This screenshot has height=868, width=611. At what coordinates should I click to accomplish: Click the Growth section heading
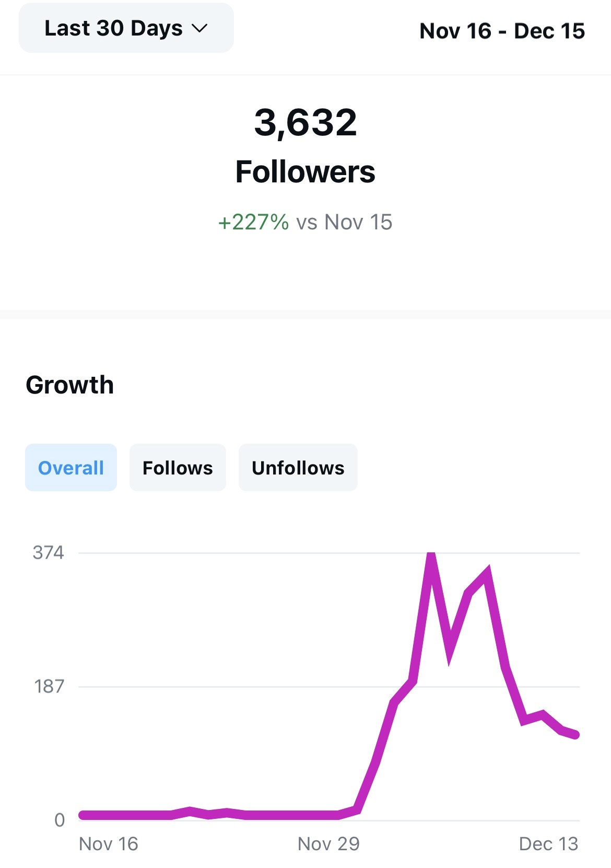click(x=70, y=385)
